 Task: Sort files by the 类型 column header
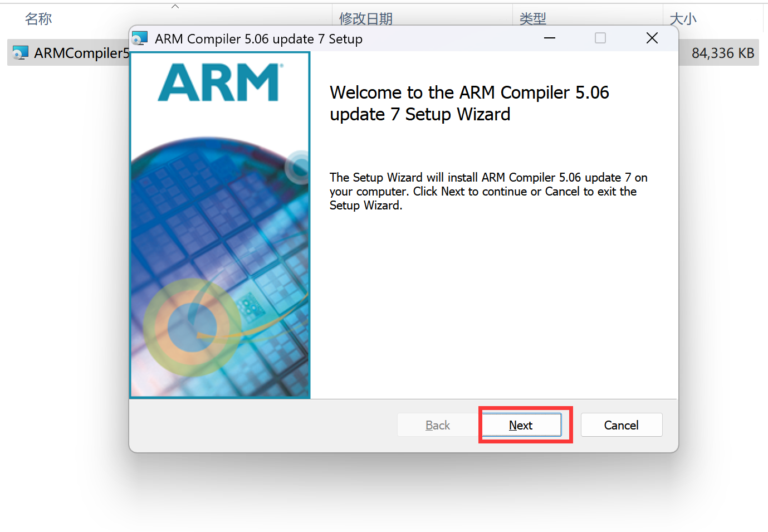pos(532,18)
